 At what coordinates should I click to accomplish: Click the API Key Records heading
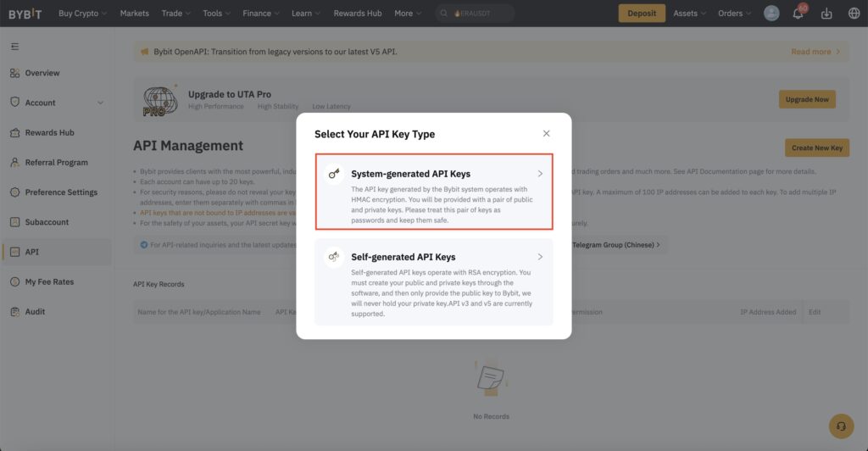coord(159,285)
